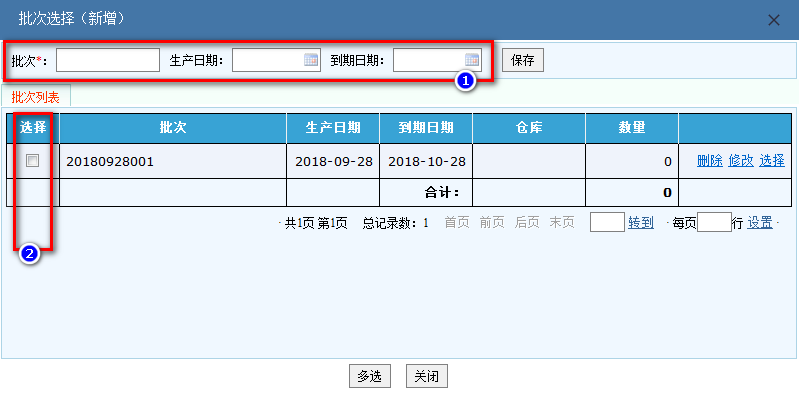Delete batch via 删除 link

coord(710,161)
